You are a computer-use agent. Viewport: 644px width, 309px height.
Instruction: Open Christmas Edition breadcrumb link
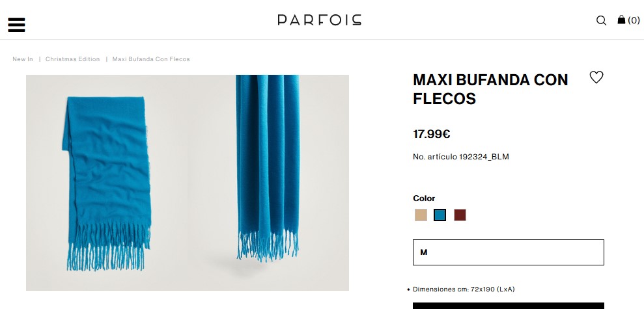click(x=73, y=59)
